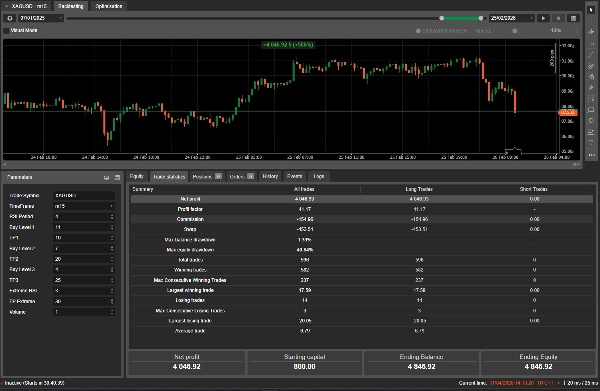The image size is (600, 391).
Task: Open the History tab
Action: pyautogui.click(x=270, y=176)
